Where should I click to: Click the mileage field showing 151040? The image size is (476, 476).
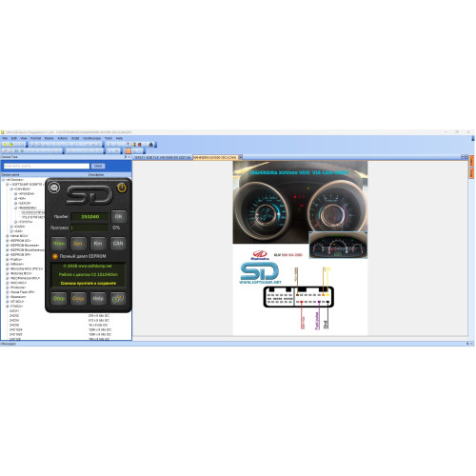(x=90, y=216)
